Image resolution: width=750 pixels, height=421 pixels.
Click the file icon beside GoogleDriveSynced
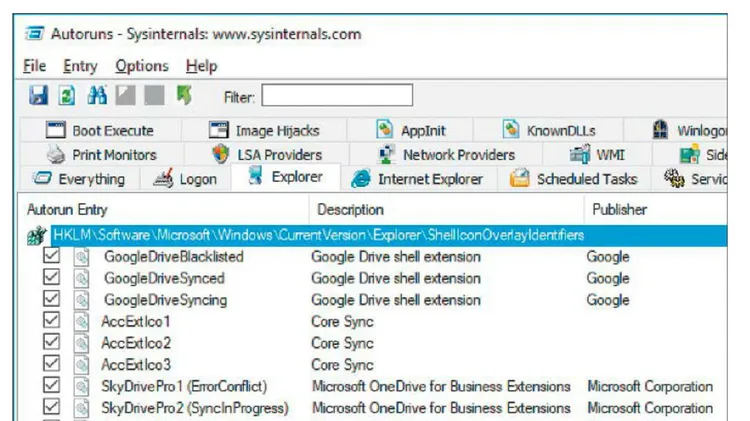click(x=81, y=278)
